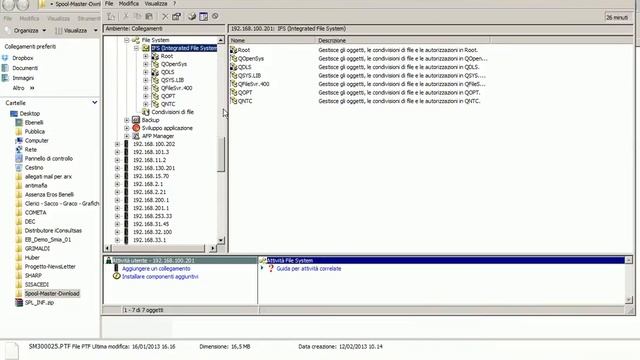This screenshot has width=640, height=360.
Task: Click the Paste clipboard toolbar icon
Action: (149, 16)
